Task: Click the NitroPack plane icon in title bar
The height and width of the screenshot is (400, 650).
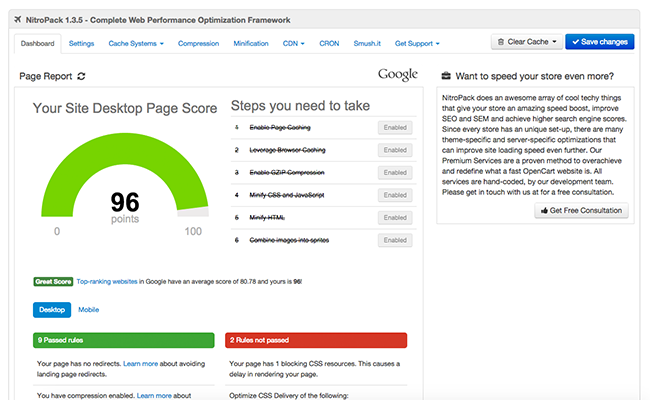Action: click(x=18, y=19)
